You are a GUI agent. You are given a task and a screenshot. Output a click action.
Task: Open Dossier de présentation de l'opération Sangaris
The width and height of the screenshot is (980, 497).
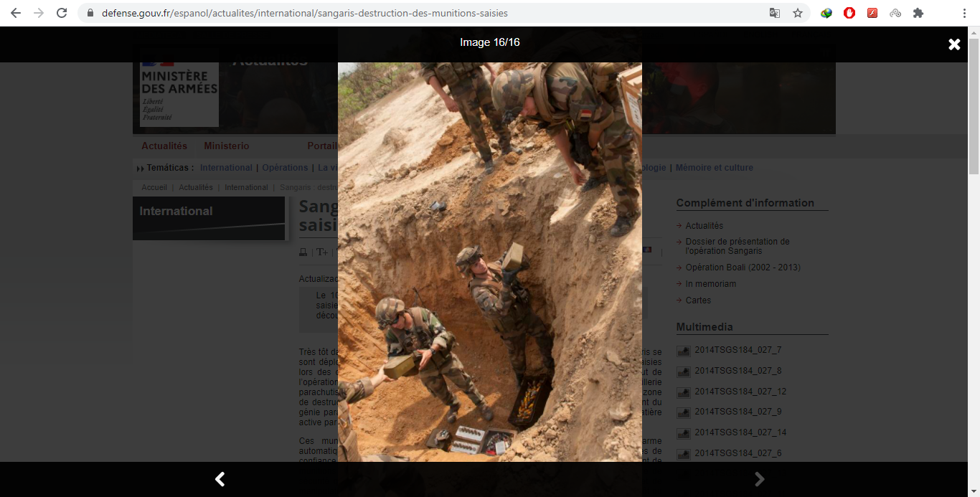(x=738, y=246)
